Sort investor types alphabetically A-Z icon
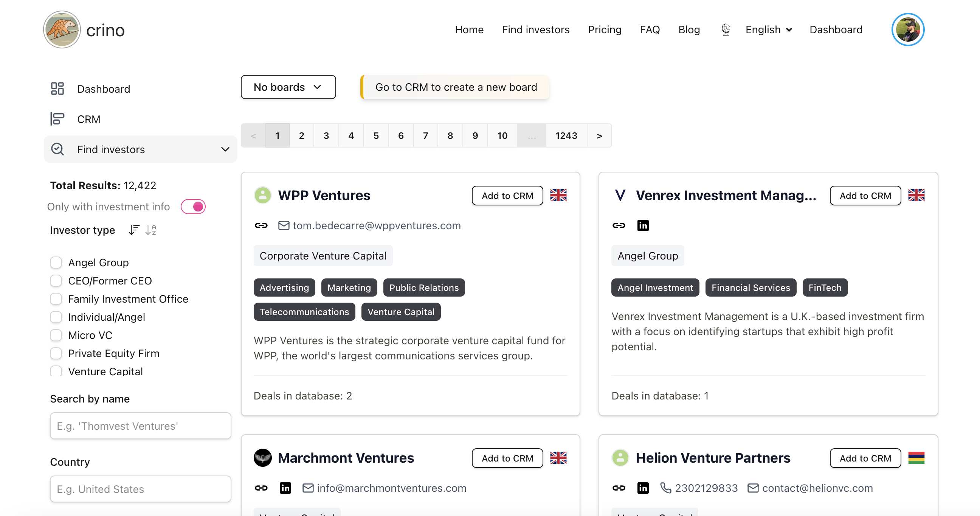Image resolution: width=980 pixels, height=516 pixels. click(x=150, y=230)
